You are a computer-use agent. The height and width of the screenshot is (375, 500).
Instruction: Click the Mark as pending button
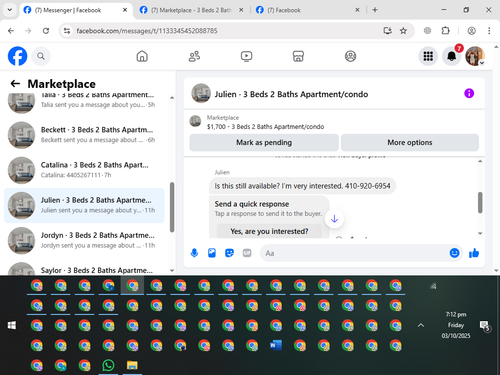pos(264,142)
